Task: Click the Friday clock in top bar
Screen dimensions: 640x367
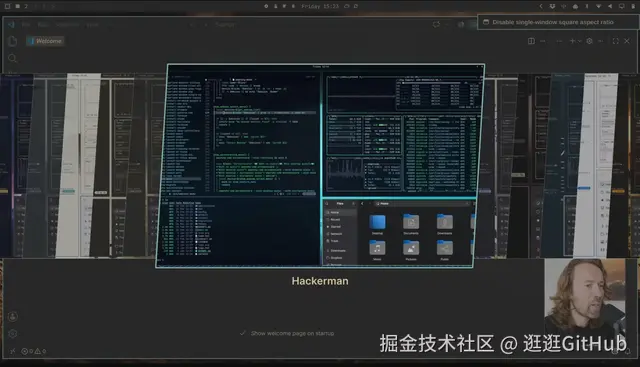Action: pos(320,6)
